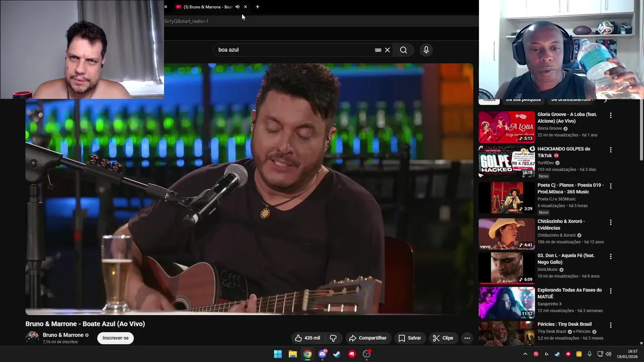This screenshot has height=362, width=644.
Task: Open H4CK3ANDO GOLPES video thumbnail
Action: [507, 161]
